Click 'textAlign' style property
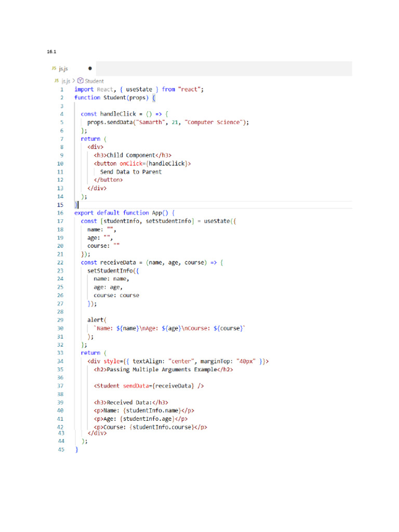The height and width of the screenshot is (532, 399). point(147,362)
